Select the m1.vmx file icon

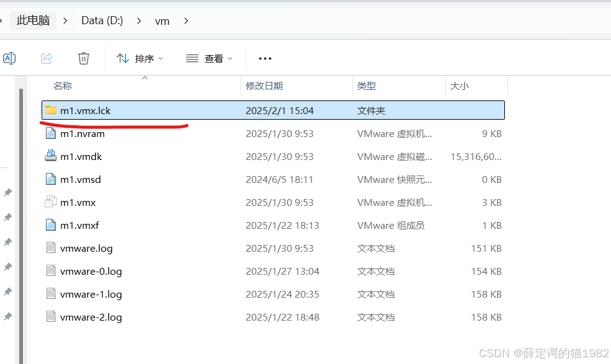(51, 202)
